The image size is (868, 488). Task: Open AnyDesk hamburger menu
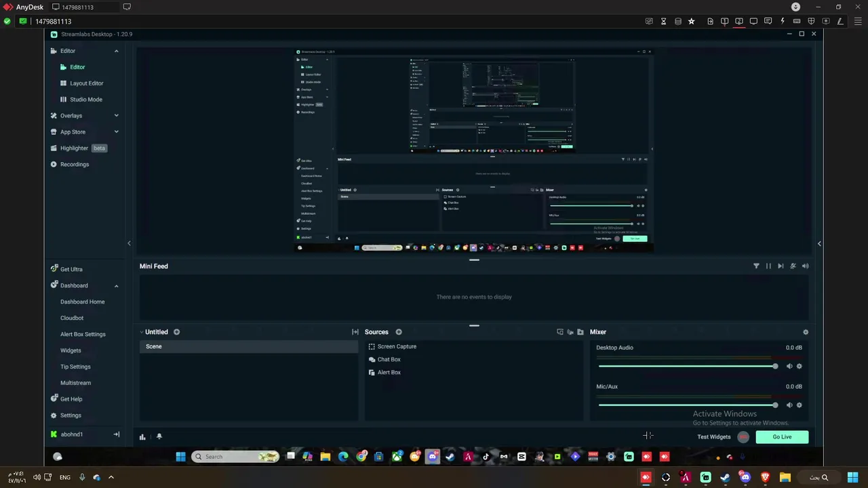(858, 22)
